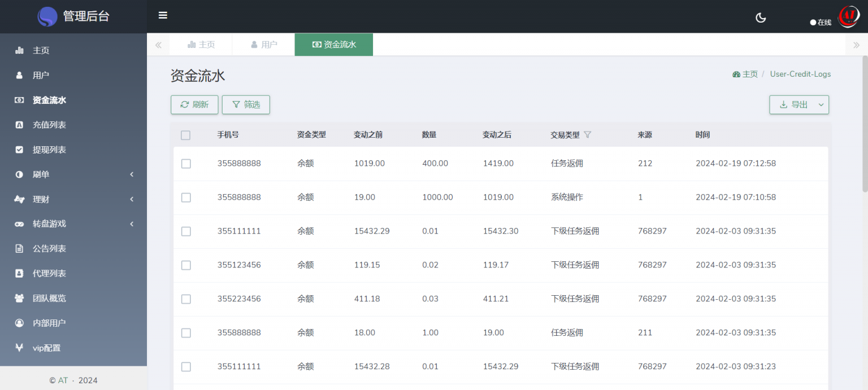
Task: Open the 交易类型 column filter funnel
Action: [x=588, y=134]
